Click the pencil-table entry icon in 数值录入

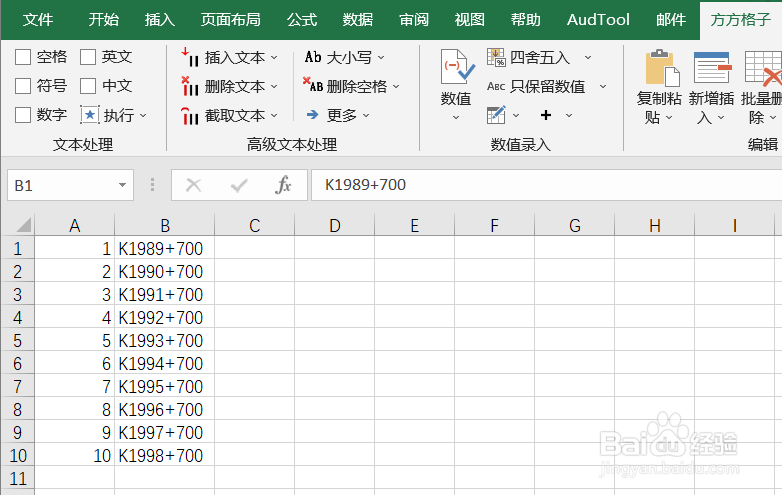point(496,115)
